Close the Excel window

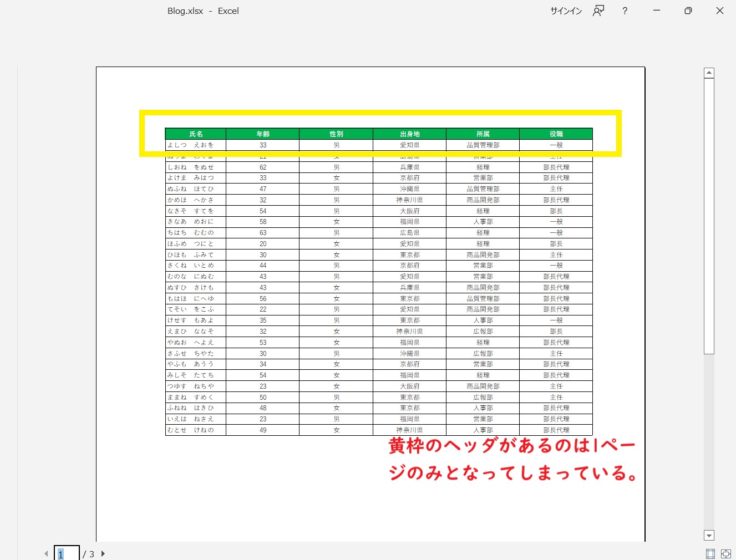click(x=720, y=11)
